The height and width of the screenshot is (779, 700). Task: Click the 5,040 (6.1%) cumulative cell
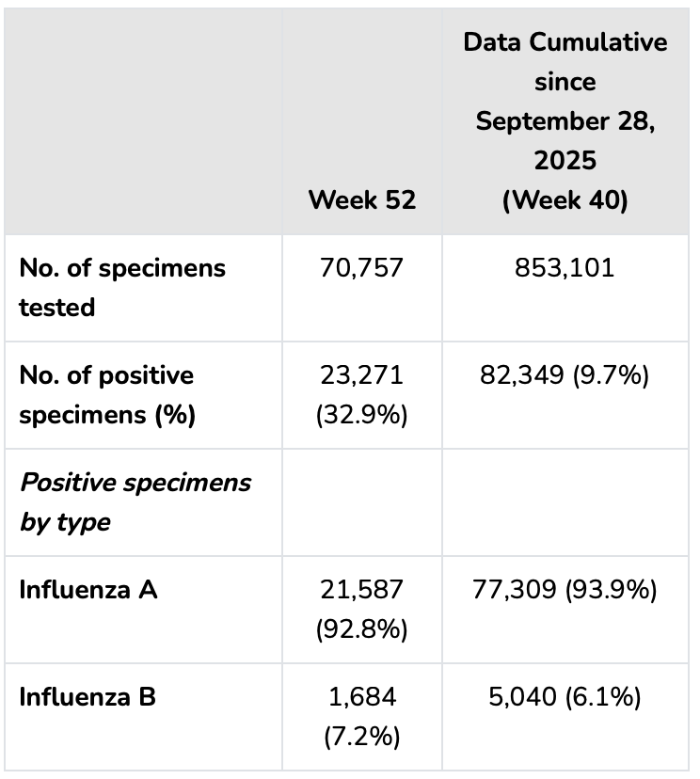[x=565, y=697]
